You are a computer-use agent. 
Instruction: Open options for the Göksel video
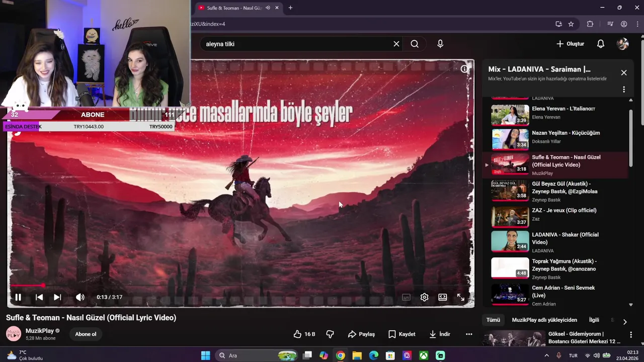(631, 335)
